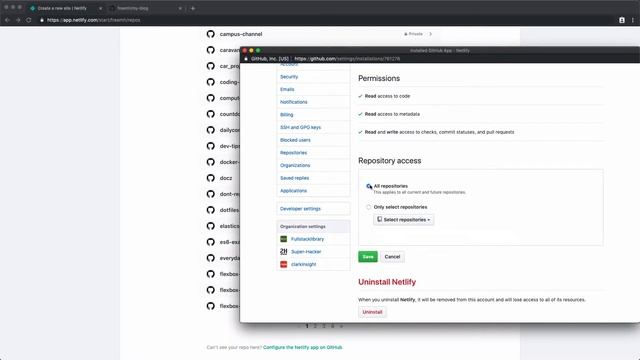Open Select repositories dropdown

coord(403,220)
